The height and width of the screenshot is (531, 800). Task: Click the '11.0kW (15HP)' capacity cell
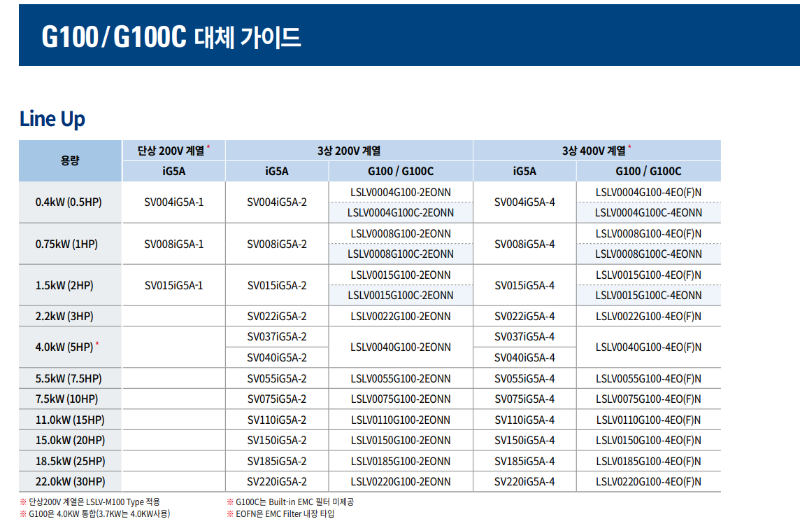[70, 420]
